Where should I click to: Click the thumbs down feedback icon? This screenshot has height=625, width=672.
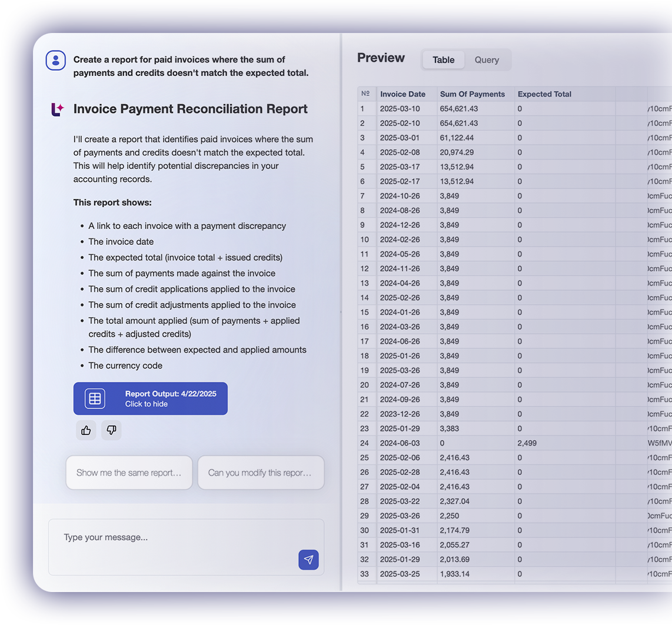click(111, 430)
